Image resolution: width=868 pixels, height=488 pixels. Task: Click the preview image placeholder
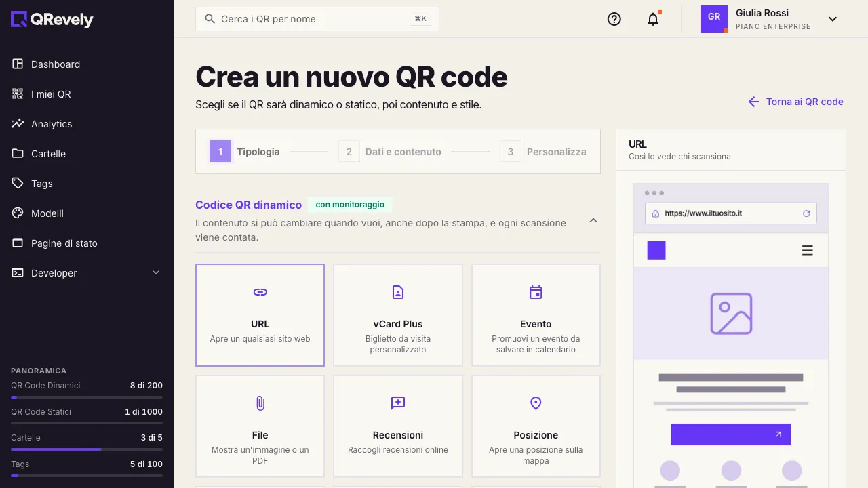731,313
